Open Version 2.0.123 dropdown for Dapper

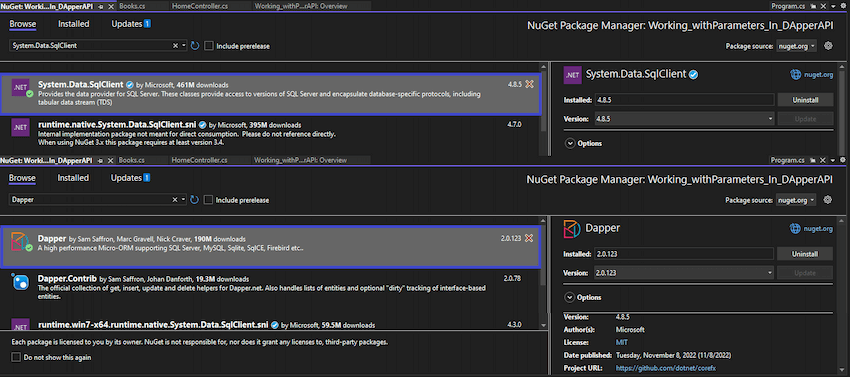pos(684,272)
